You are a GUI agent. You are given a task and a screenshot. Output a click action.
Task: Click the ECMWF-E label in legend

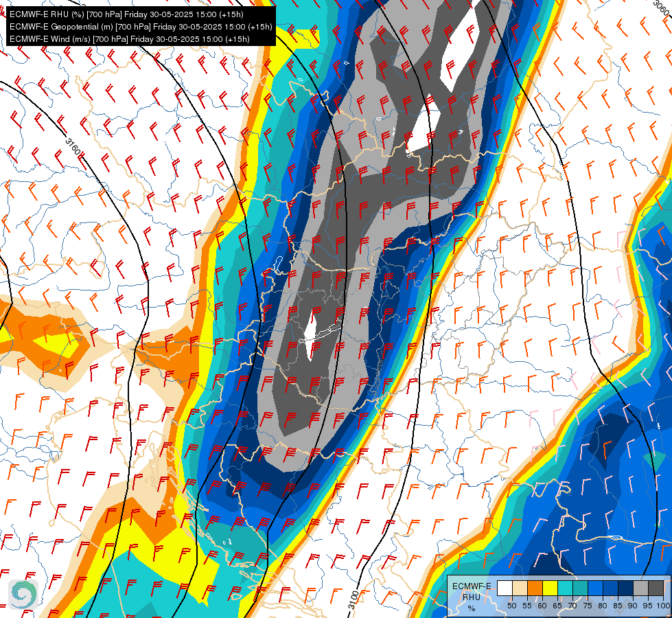pos(472,586)
